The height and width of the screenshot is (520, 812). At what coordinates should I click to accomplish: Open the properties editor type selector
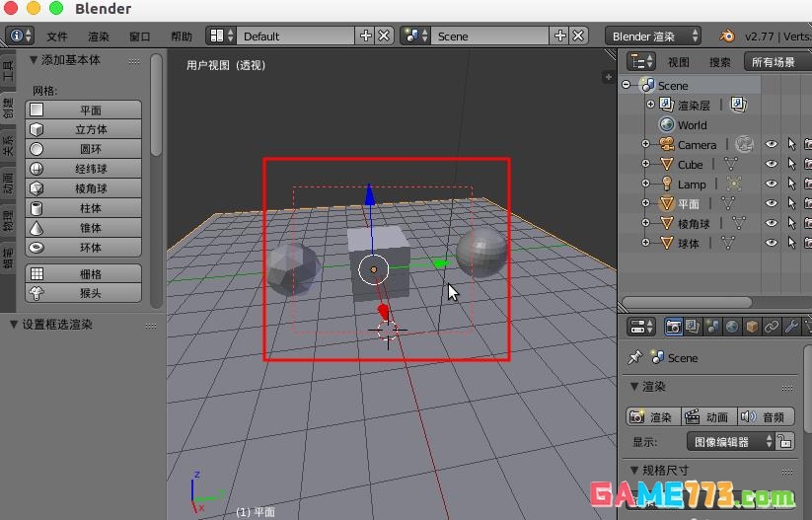(641, 327)
